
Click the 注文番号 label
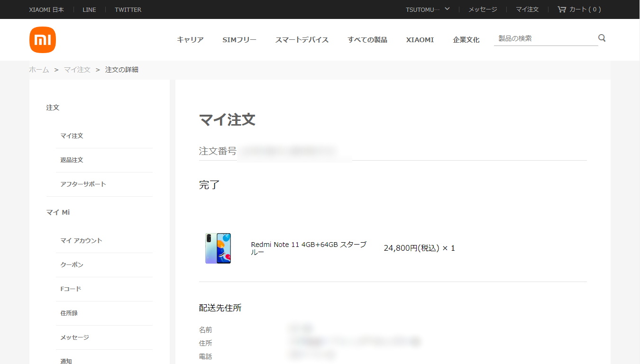[218, 151]
